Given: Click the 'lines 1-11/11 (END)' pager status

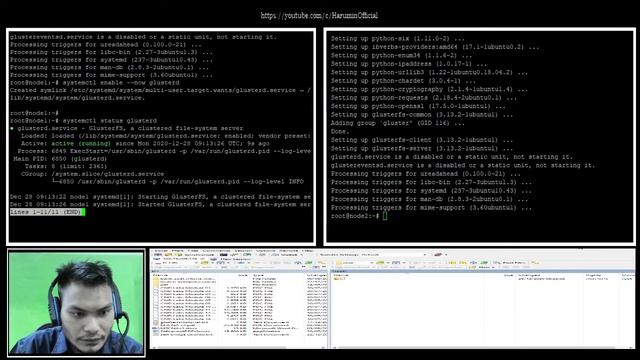Looking at the screenshot, I should [x=46, y=212].
